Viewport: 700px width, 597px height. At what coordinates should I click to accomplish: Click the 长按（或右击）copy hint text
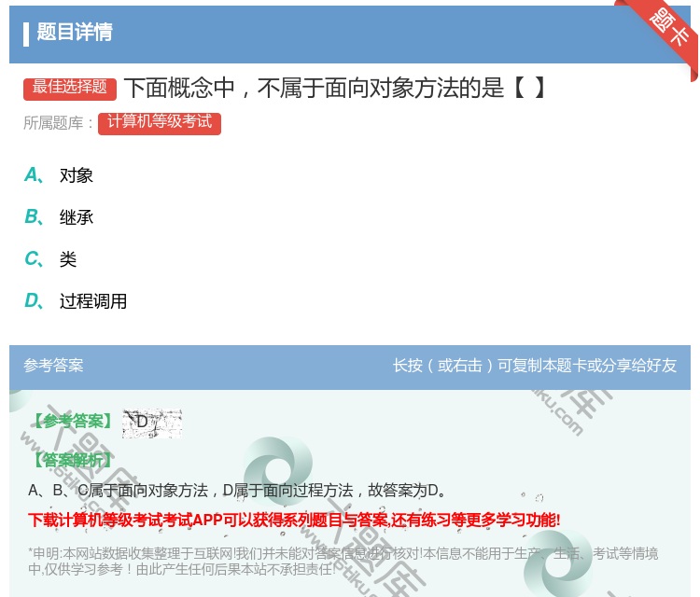pos(535,366)
